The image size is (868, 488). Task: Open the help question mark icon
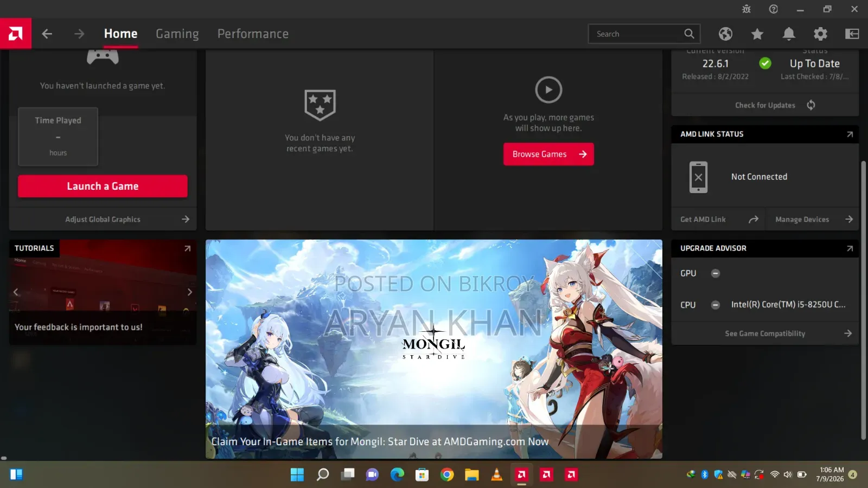774,9
